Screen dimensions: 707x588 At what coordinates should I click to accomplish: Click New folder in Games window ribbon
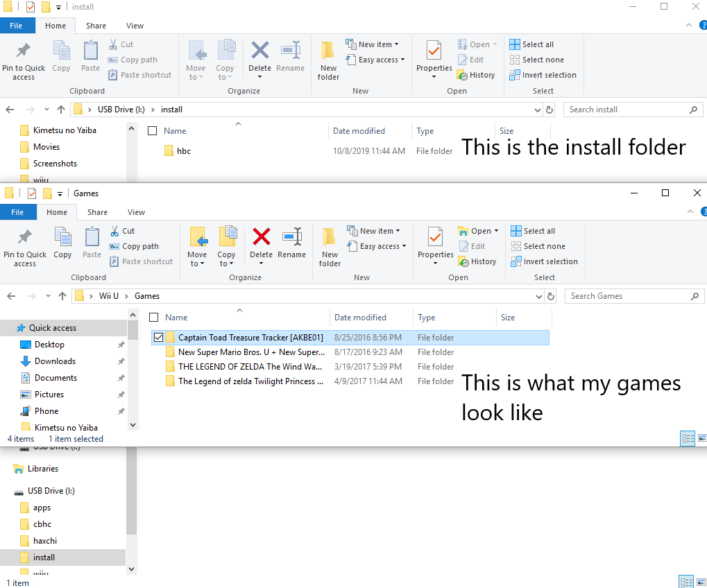(x=330, y=248)
